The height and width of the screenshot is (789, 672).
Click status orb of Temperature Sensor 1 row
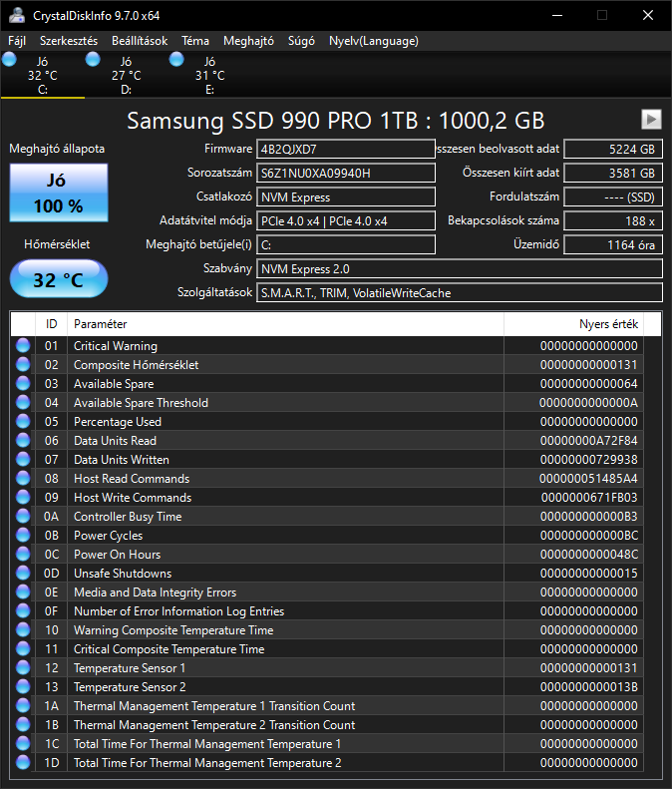click(23, 667)
